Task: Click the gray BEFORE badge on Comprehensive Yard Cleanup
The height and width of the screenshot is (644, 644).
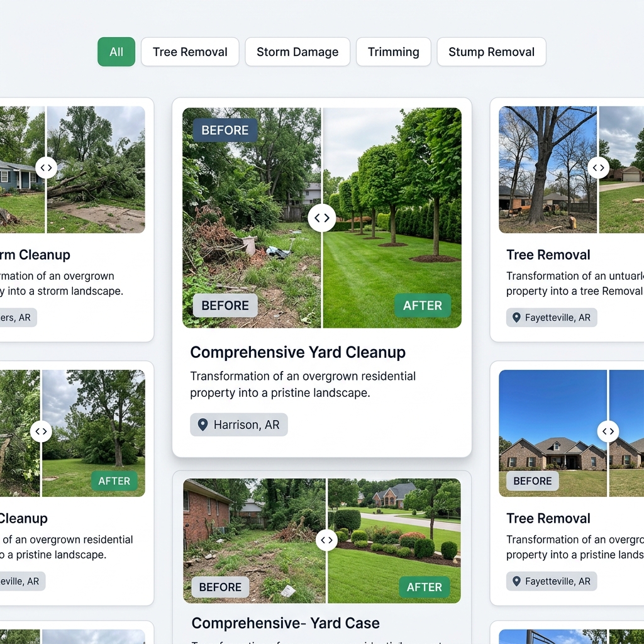Action: coord(225,306)
